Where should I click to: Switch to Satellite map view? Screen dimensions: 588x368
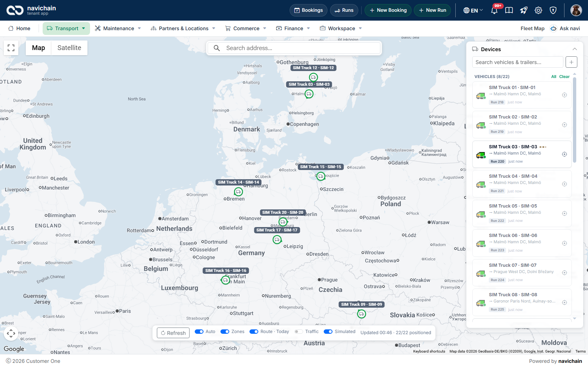[69, 48]
